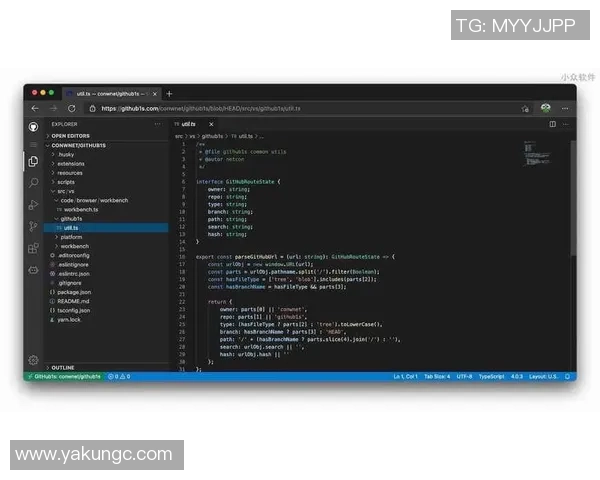
Task: Open the Extensions view
Action: tap(33, 248)
